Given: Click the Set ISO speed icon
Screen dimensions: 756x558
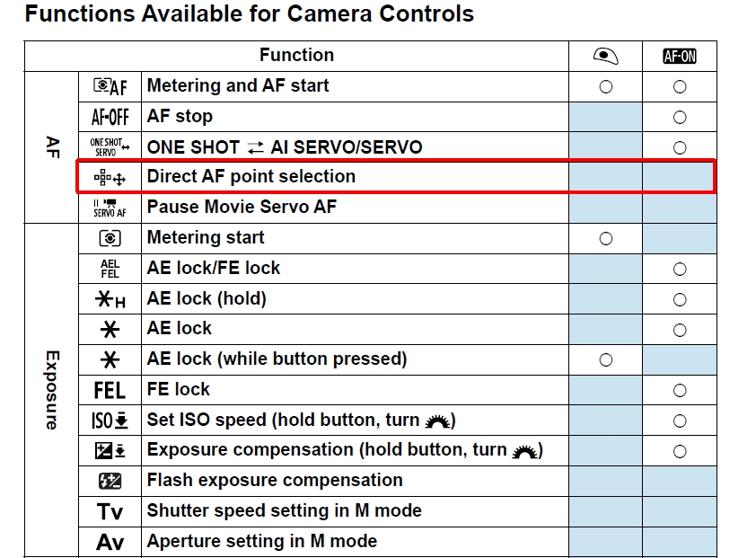Looking at the screenshot, I should tap(110, 421).
